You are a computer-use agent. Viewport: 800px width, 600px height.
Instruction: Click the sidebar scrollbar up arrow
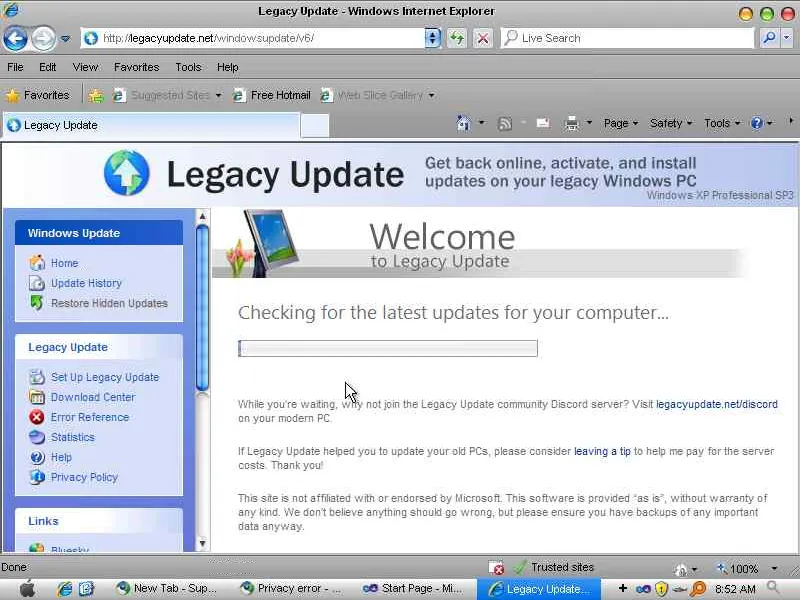pyautogui.click(x=203, y=216)
